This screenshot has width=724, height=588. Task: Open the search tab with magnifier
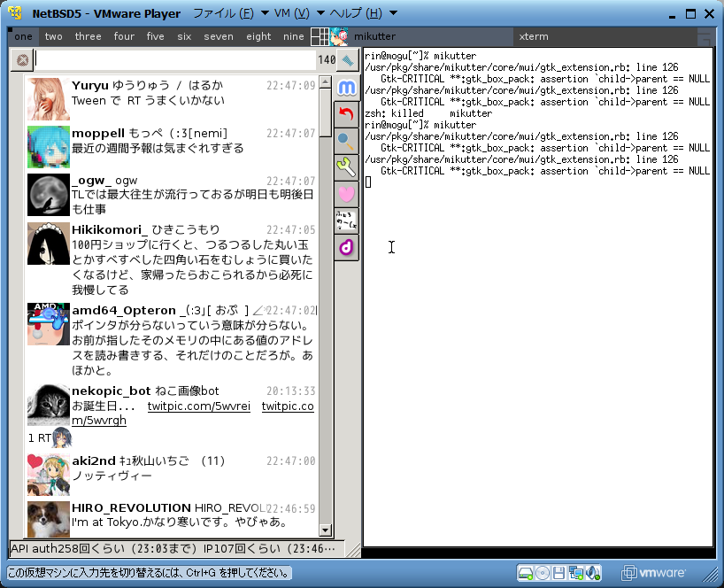click(x=346, y=141)
